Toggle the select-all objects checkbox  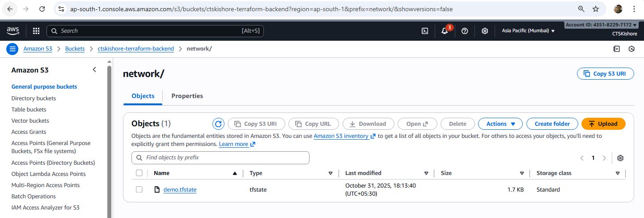tap(139, 173)
